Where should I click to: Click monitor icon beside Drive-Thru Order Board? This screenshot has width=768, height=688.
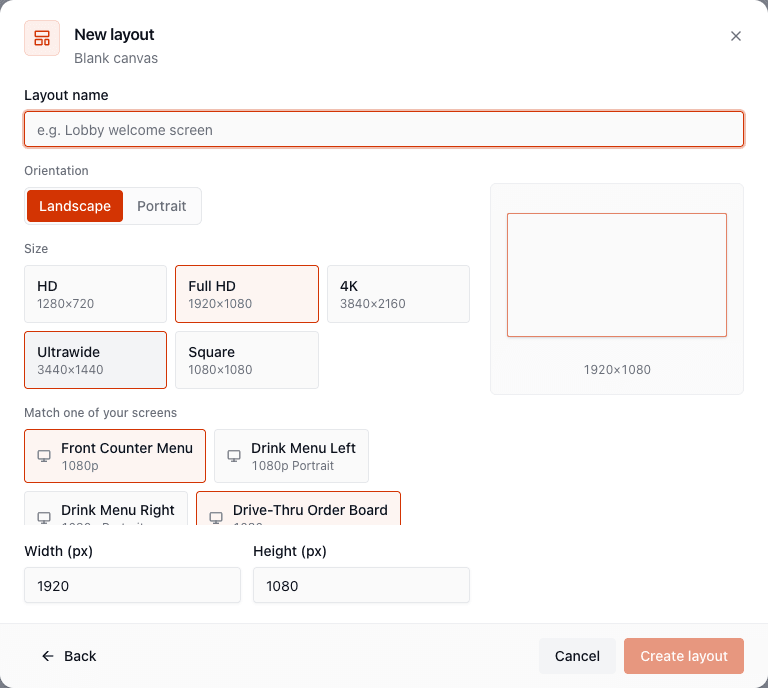[x=216, y=518]
